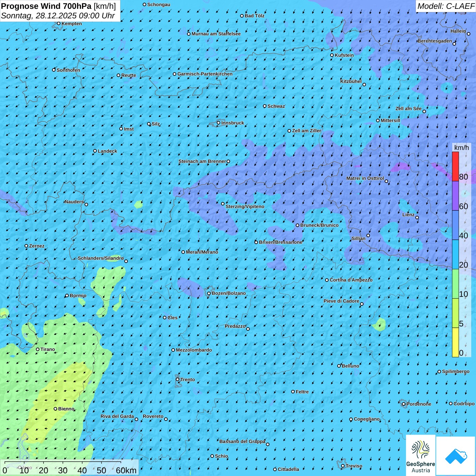Viewport: 476px width, 476px height.
Task: Click the 'Matrei in Osttirol' label
Action: (x=365, y=178)
